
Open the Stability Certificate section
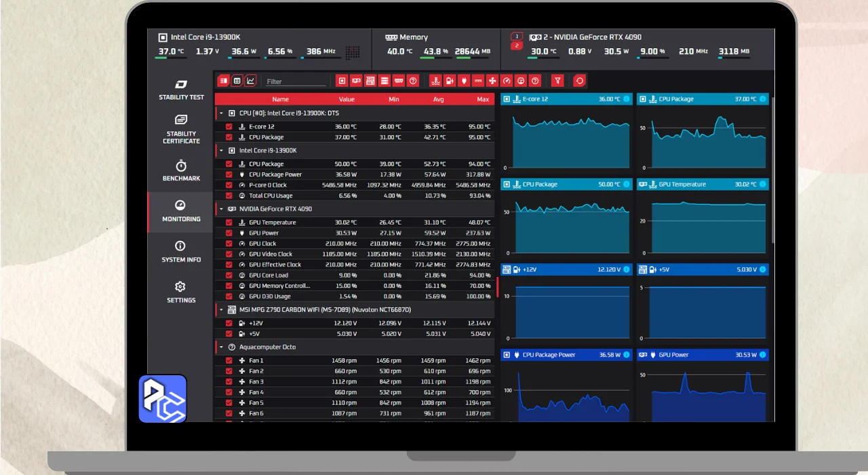[x=181, y=129]
